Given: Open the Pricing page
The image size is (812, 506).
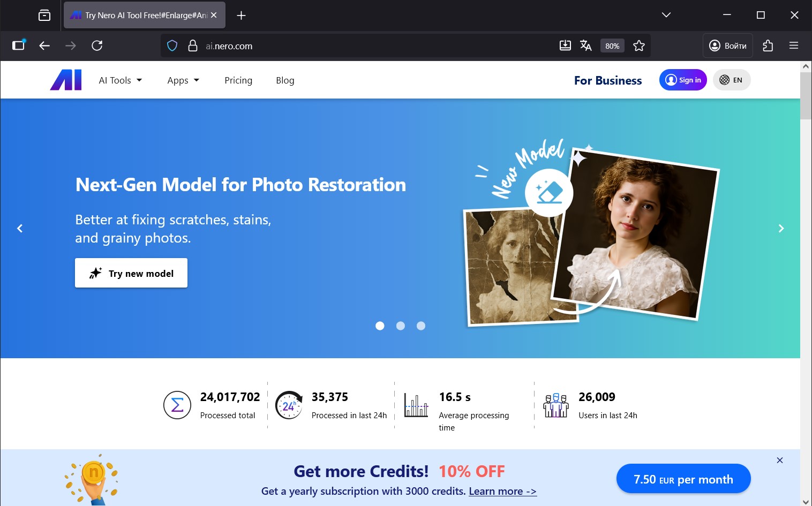Looking at the screenshot, I should tap(238, 80).
